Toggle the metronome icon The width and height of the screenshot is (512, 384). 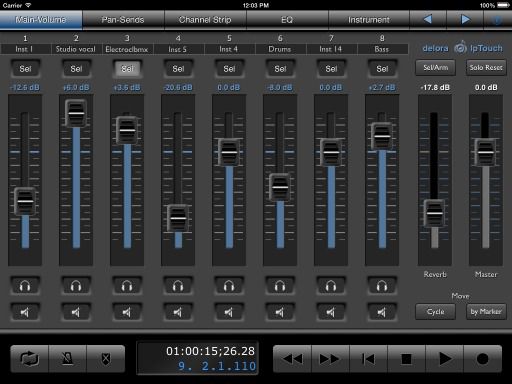tap(68, 359)
